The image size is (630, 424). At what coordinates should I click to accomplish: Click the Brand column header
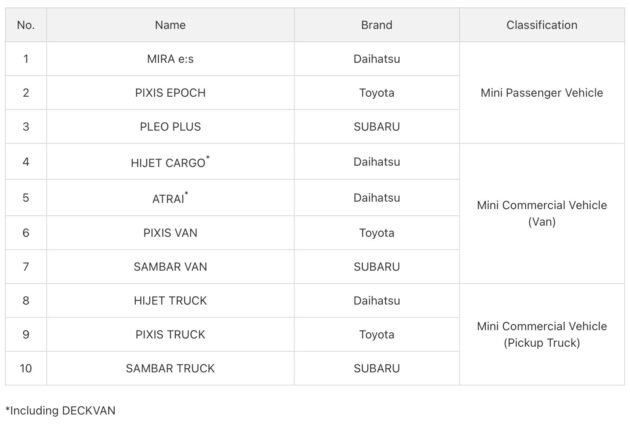coord(376,25)
